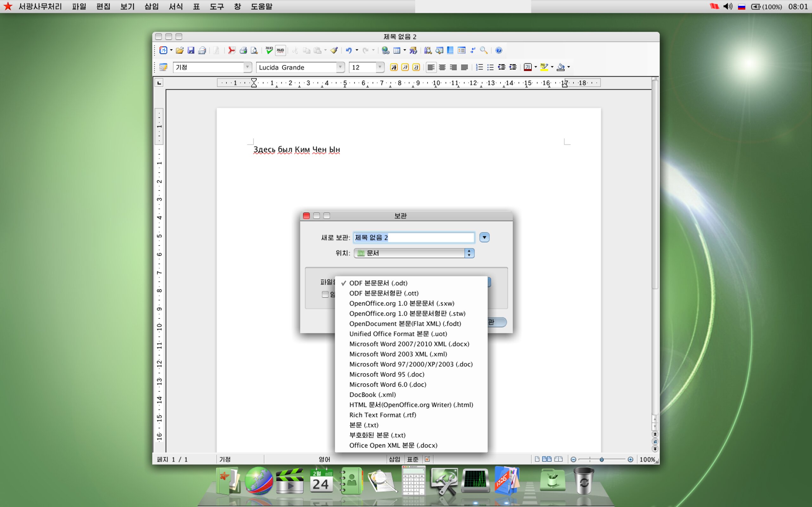Expand the save dialog with arrow button
Screen dimensions: 812x507
click(484, 237)
